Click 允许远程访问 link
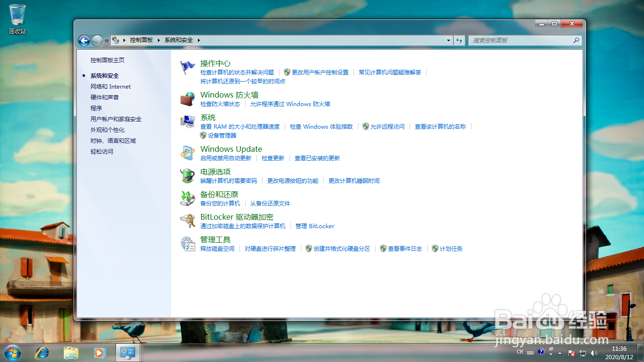644x362 pixels. (388, 127)
